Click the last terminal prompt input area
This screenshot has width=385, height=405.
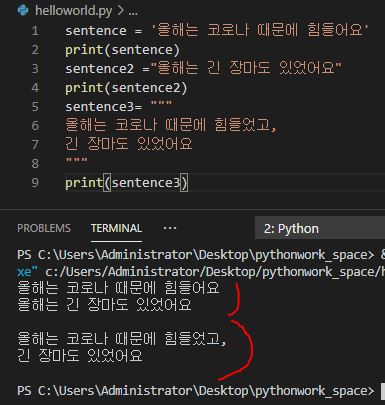click(x=382, y=391)
